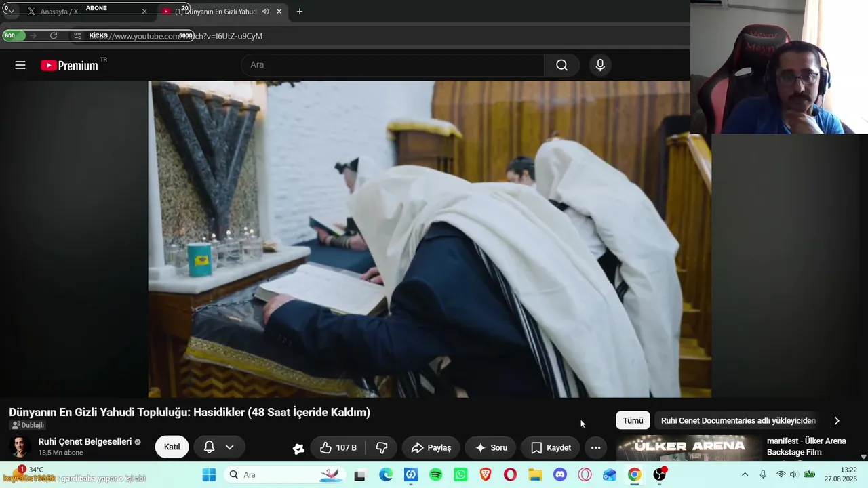Dislike the video with thumbs-down
Viewport: 868px width, 488px height.
382,447
